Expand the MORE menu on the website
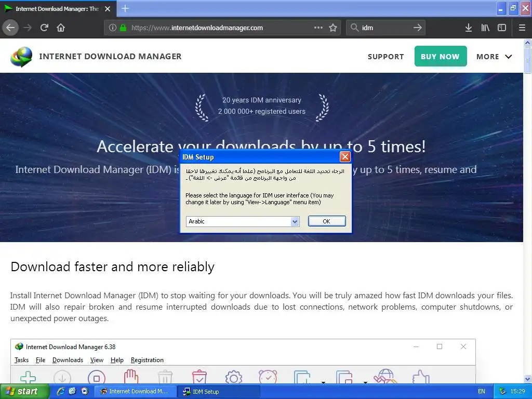This screenshot has width=532, height=399. click(495, 57)
